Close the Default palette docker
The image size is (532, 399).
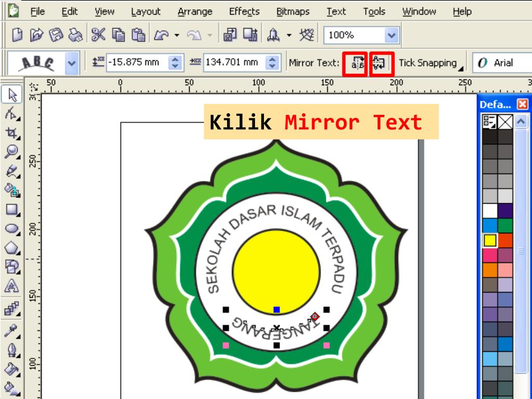coord(523,104)
